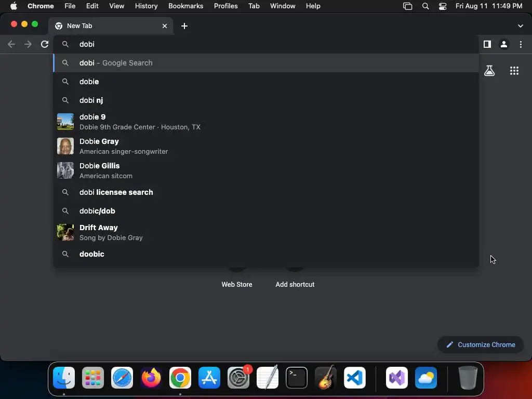Choose the 'dobie' suggestion

tap(266, 82)
